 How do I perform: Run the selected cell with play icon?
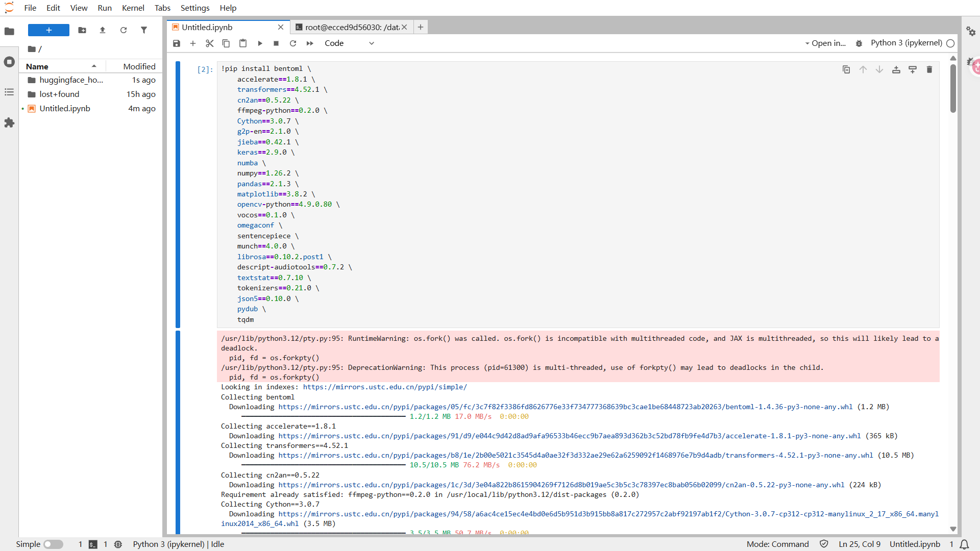click(260, 43)
